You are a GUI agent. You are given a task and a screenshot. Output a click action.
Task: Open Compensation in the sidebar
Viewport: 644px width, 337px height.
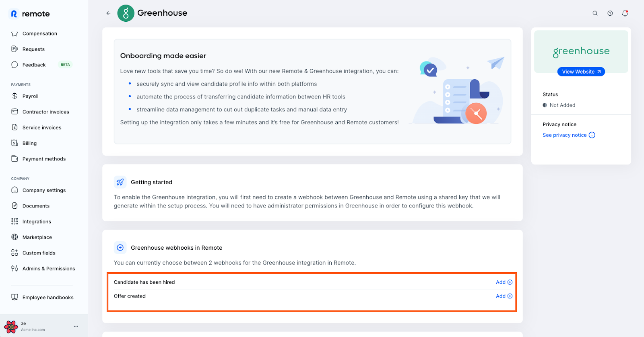coord(40,34)
